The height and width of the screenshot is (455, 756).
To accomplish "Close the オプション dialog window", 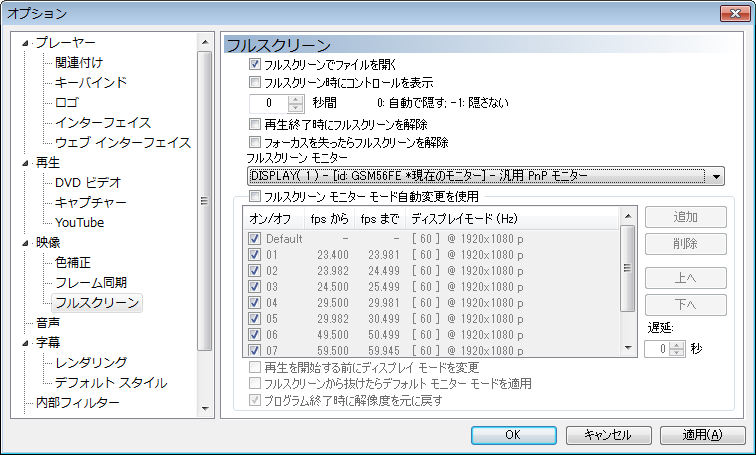I will 735,13.
